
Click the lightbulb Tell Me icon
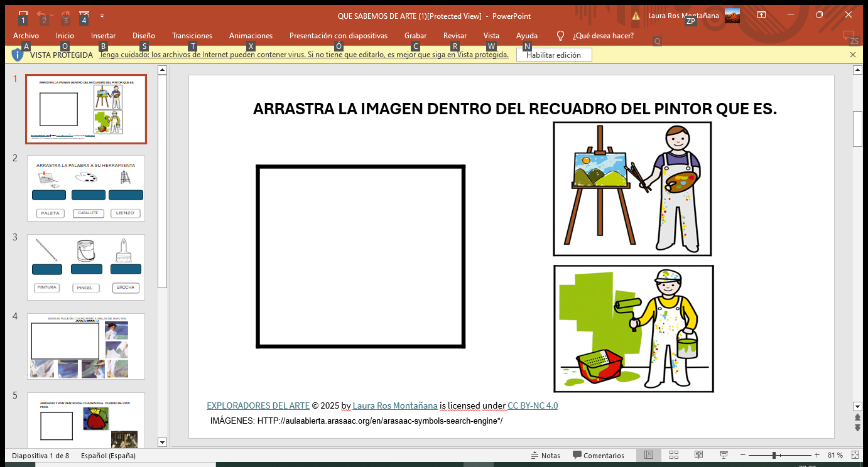561,36
